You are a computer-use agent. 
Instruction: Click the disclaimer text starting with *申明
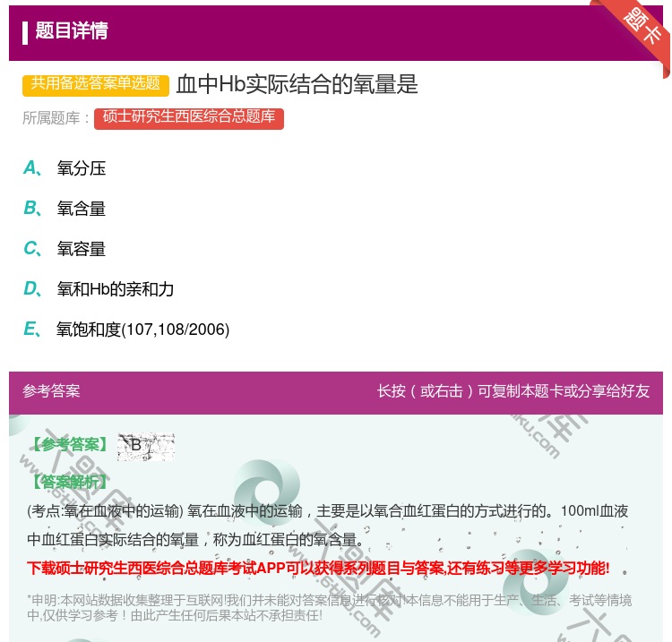[329, 608]
